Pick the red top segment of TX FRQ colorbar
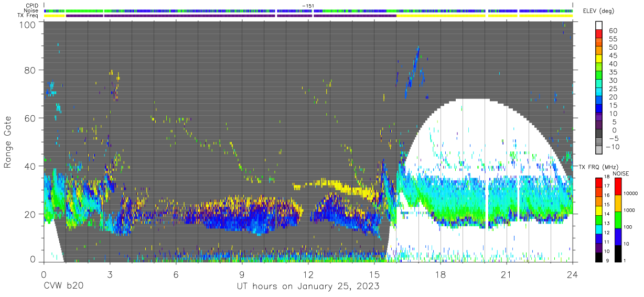Image resolution: width=644 pixels, height=297 pixels. pyautogui.click(x=599, y=183)
